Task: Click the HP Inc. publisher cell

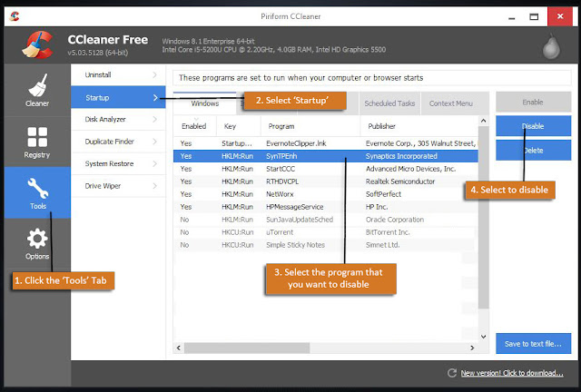Action: point(377,207)
